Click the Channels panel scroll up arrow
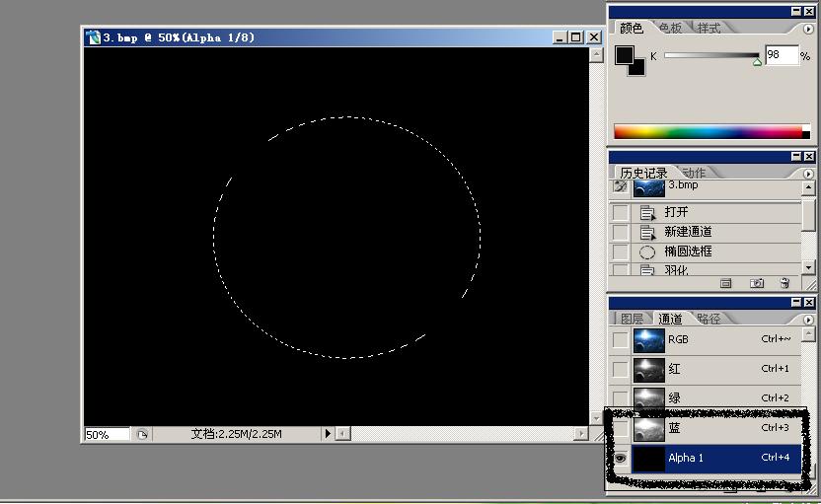This screenshot has width=821, height=504. point(808,333)
